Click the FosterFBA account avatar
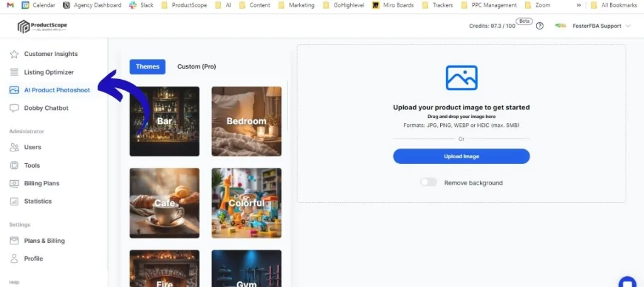 click(560, 26)
